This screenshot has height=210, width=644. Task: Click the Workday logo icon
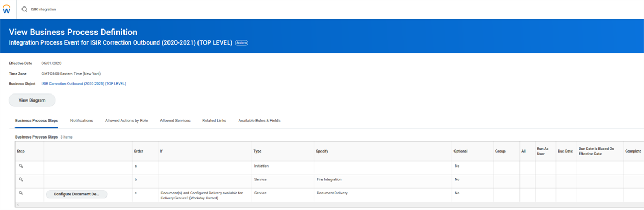pos(8,9)
